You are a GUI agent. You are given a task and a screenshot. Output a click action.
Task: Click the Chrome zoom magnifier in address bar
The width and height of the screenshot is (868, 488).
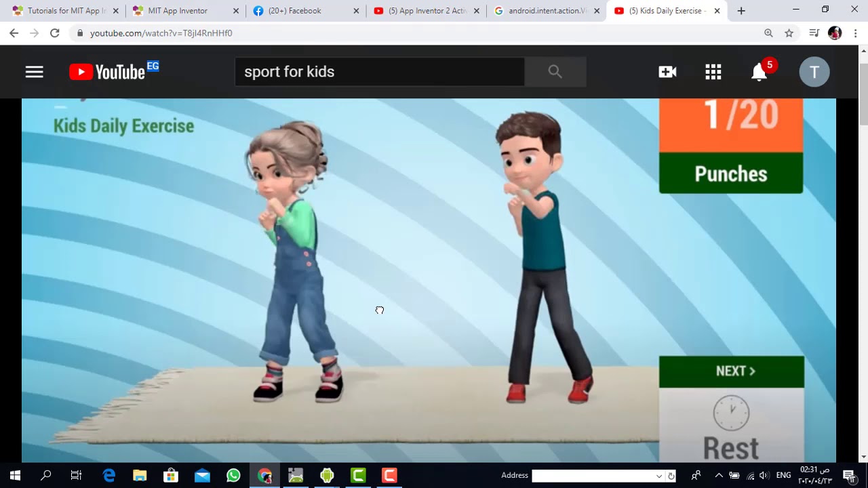coord(768,33)
